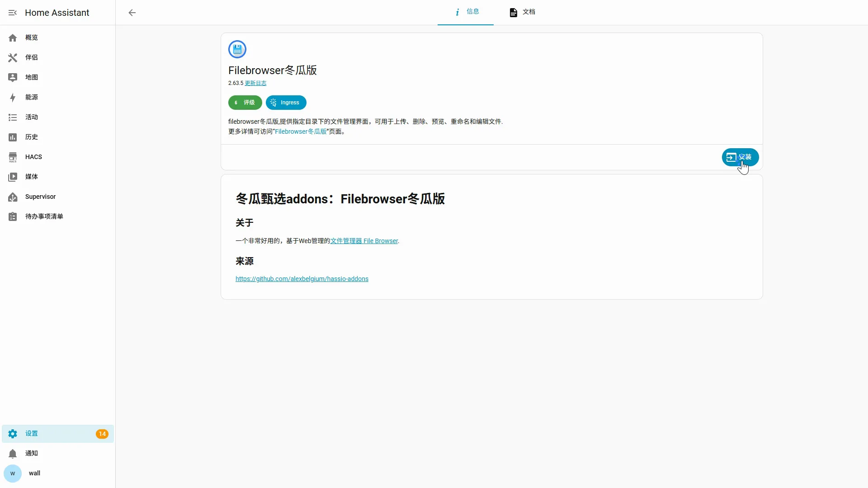Click the wall username text
Viewport: 868px width, 488px height.
(34, 473)
